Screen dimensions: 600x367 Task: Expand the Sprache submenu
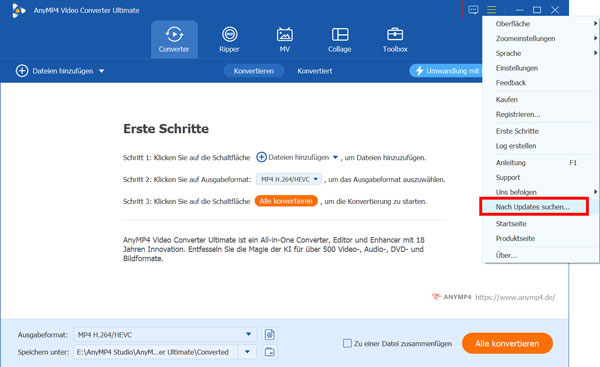(541, 53)
